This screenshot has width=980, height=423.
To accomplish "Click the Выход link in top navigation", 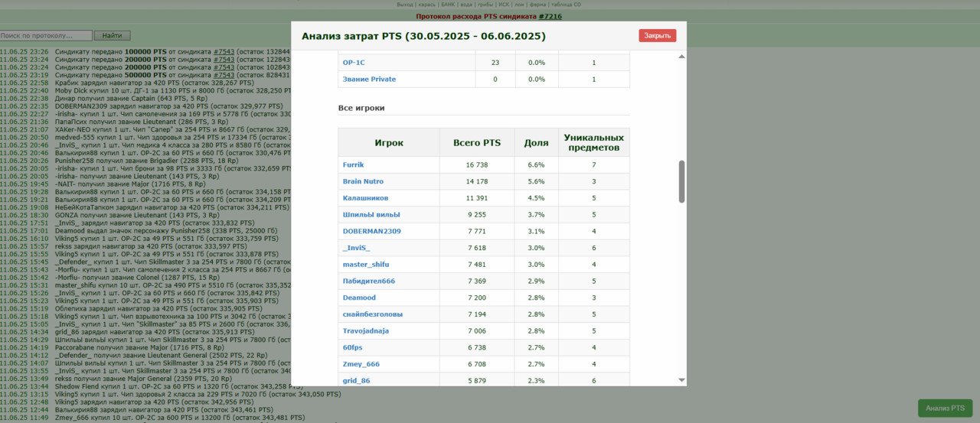I will [x=405, y=5].
